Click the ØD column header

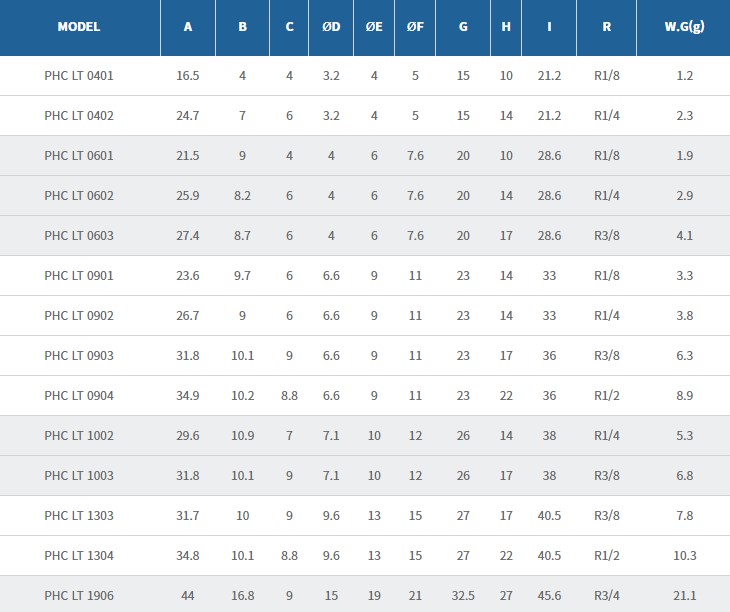[x=331, y=27]
